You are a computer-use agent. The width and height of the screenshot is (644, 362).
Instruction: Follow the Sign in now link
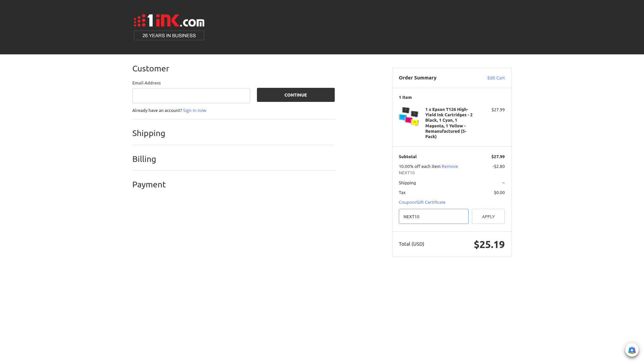(195, 110)
